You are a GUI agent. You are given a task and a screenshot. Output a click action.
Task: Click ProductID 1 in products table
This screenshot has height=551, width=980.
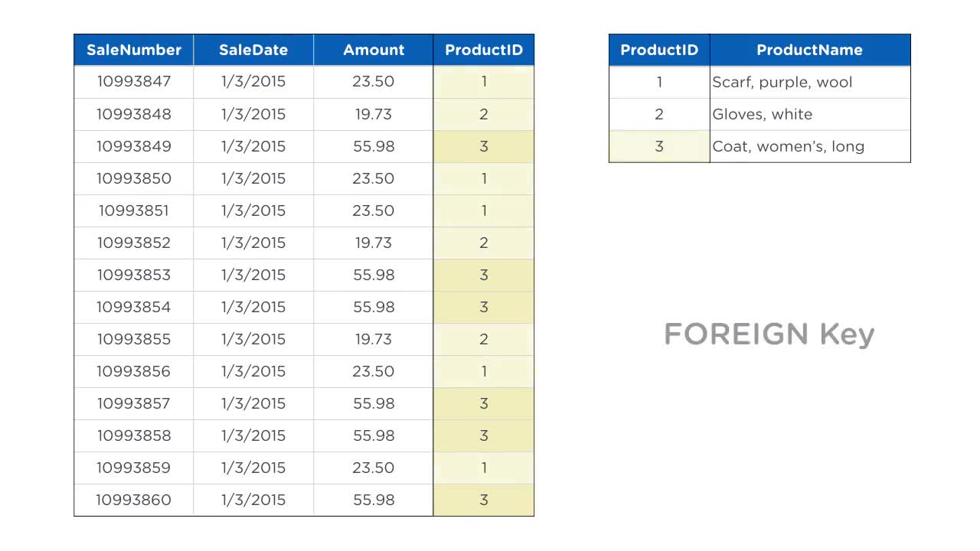(x=659, y=82)
